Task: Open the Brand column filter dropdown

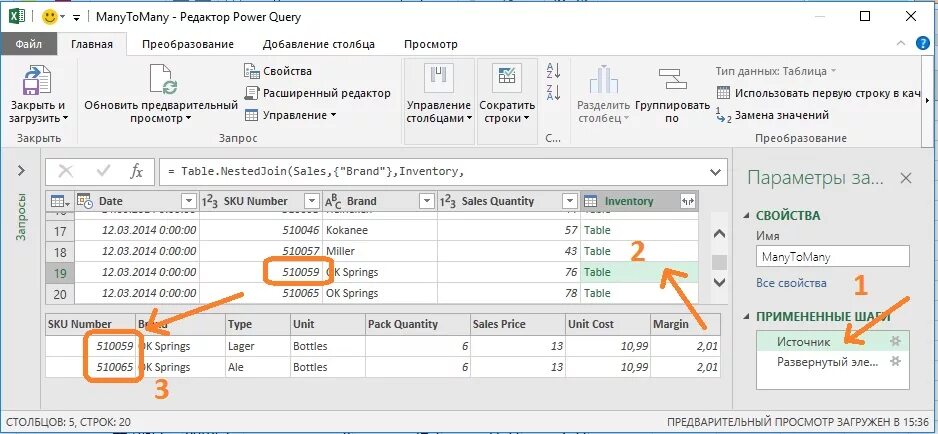Action: (x=427, y=201)
